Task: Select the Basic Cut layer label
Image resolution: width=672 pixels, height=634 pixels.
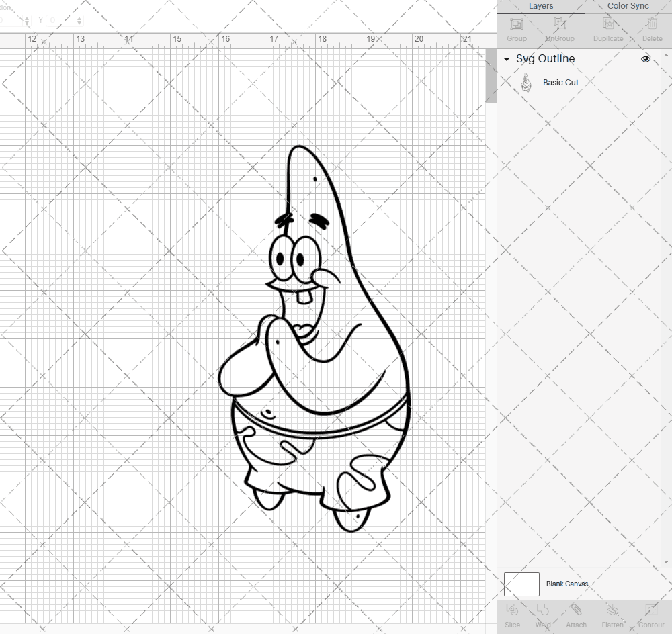Action: pyautogui.click(x=560, y=82)
